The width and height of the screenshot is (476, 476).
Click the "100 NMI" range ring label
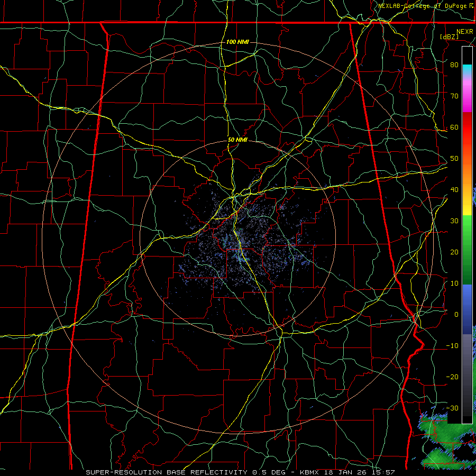[237, 42]
